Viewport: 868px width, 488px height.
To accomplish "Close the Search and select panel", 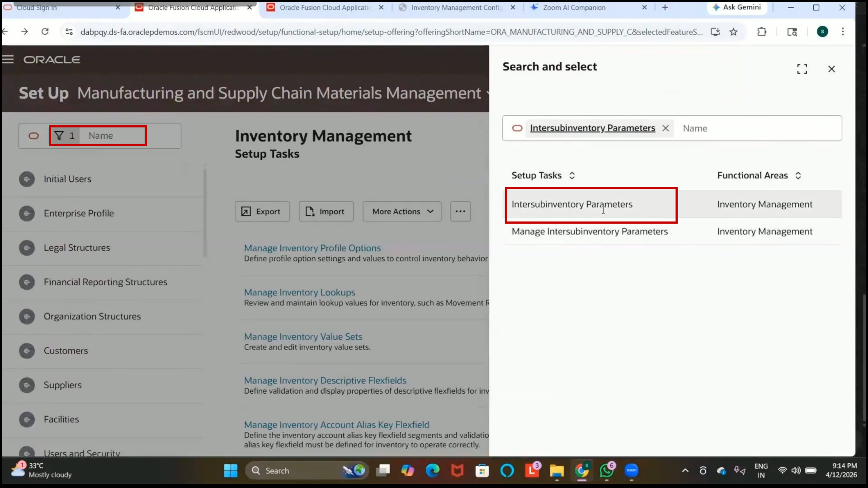I will [x=831, y=69].
